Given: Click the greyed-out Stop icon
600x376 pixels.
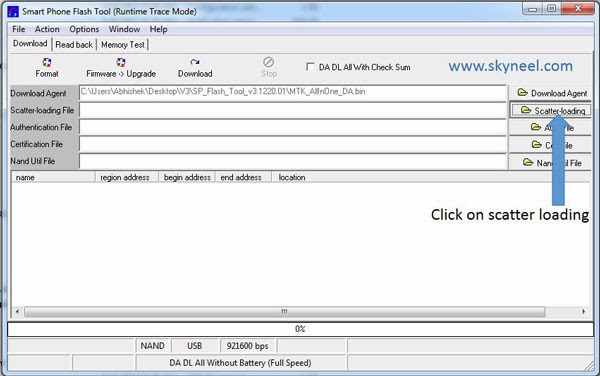Looking at the screenshot, I should click(269, 62).
